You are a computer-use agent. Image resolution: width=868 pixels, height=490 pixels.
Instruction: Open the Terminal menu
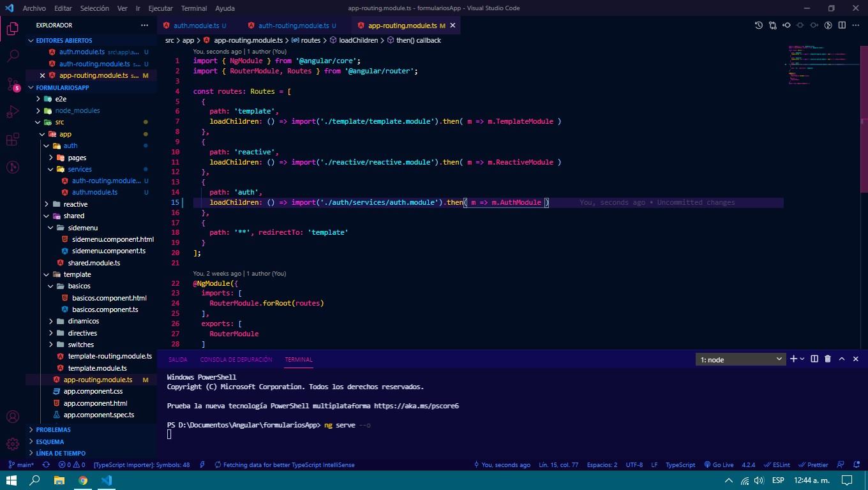tap(193, 8)
